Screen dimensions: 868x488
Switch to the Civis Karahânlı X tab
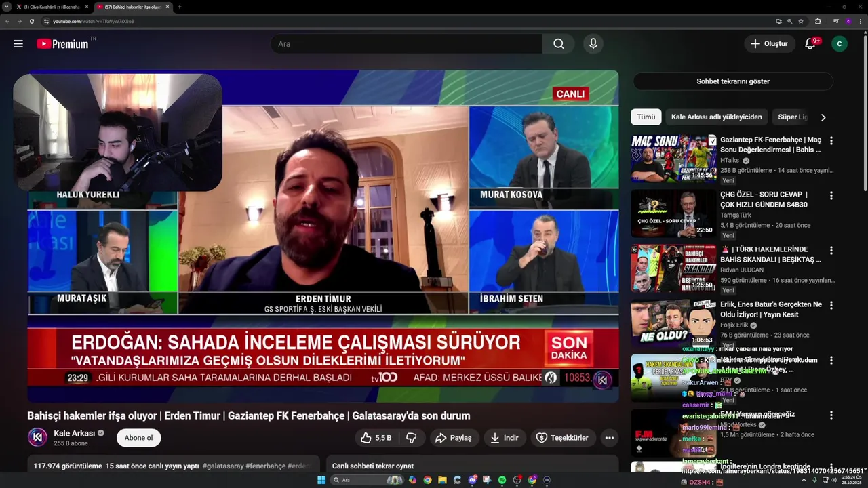pyautogui.click(x=53, y=7)
